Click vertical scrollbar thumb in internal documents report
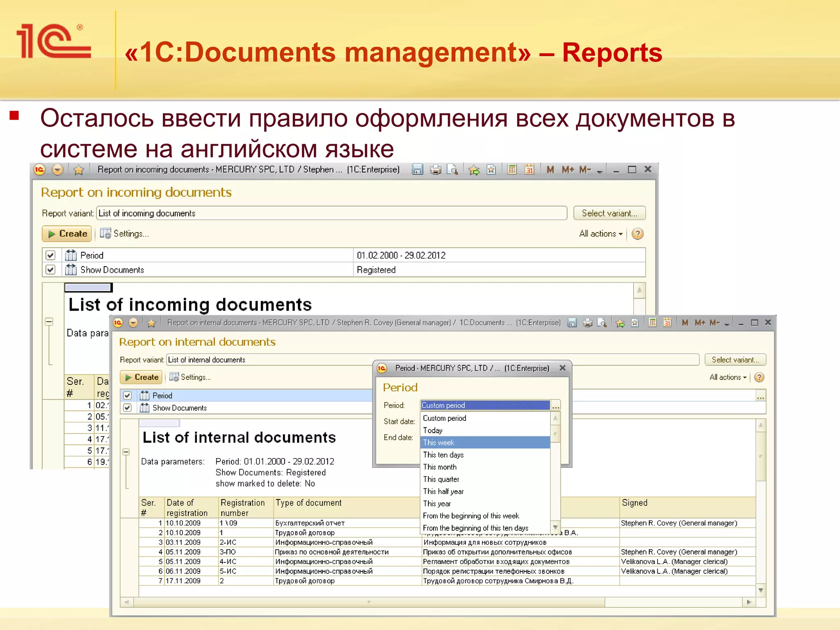 pos(761,456)
